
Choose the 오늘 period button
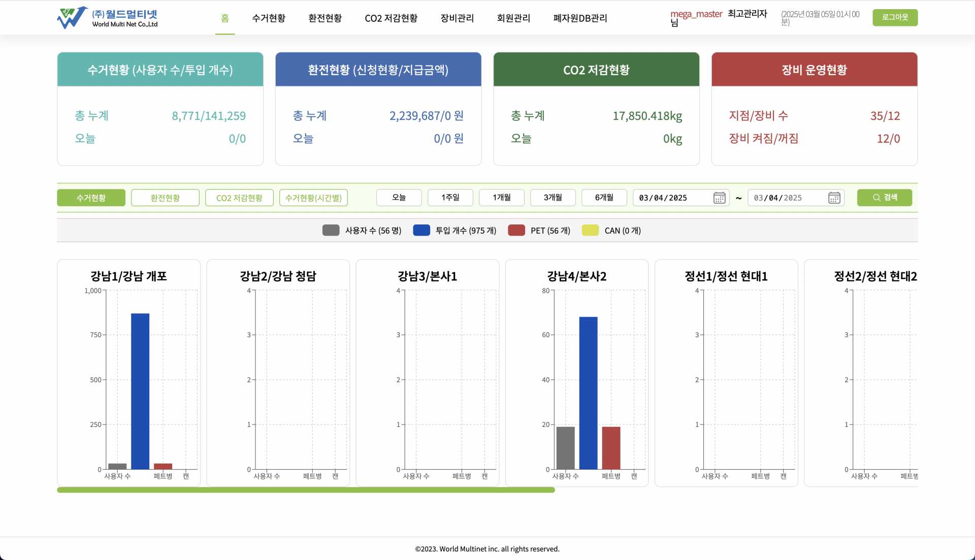399,197
